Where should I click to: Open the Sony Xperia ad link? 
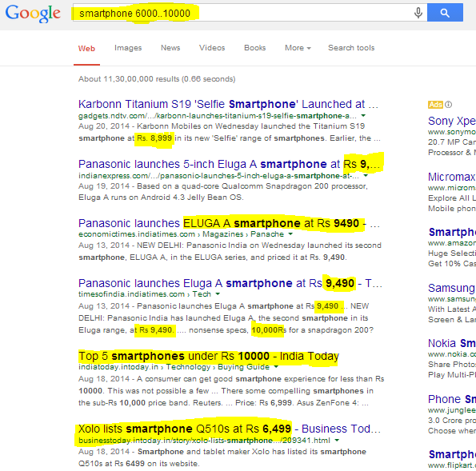click(452, 121)
